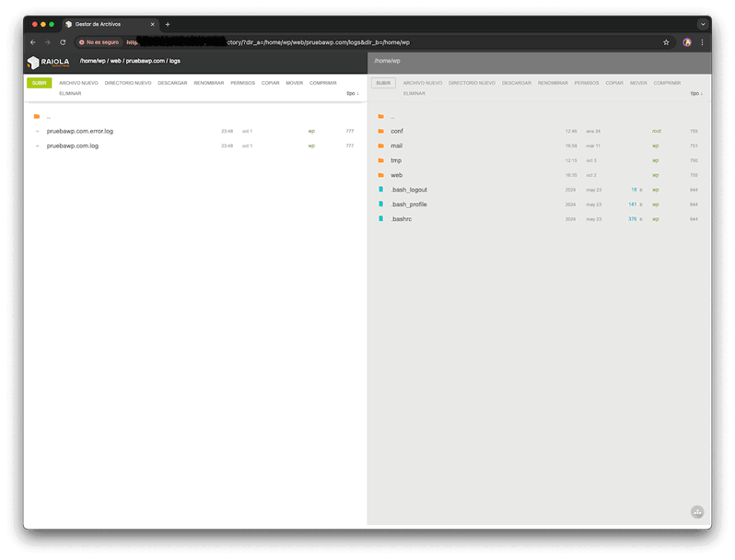Reload the page in the browser
Screen dimensions: 735x560
63,42
